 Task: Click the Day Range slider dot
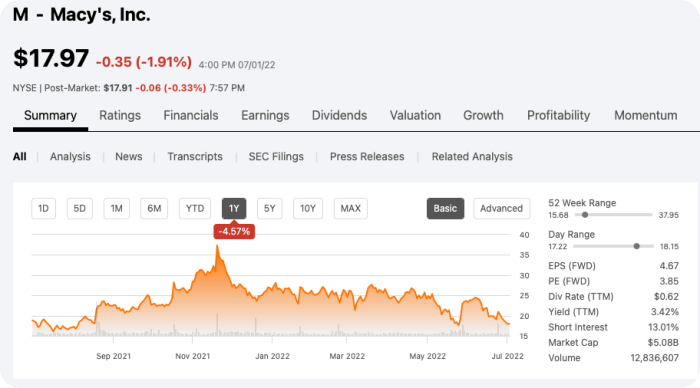[x=637, y=246]
